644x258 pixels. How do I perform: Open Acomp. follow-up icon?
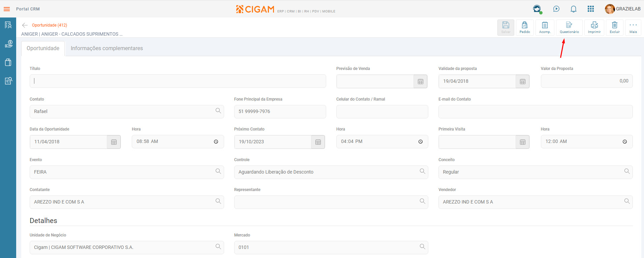545,27
